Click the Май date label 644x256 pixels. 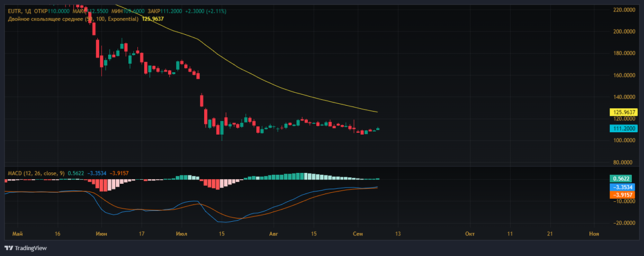17,234
